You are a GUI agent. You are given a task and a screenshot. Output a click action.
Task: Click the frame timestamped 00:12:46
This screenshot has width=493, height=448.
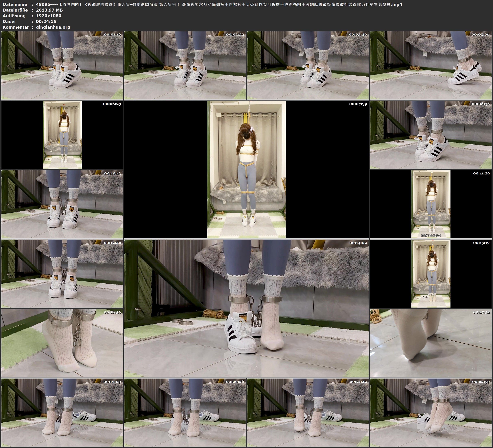62,273
